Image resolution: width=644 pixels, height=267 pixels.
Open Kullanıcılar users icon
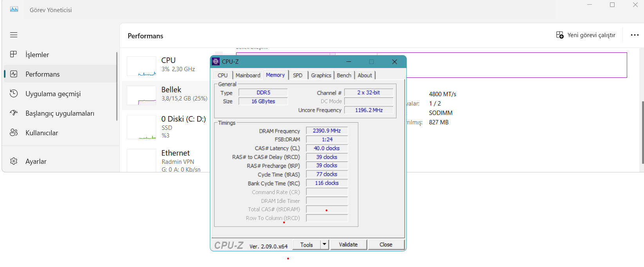(14, 133)
